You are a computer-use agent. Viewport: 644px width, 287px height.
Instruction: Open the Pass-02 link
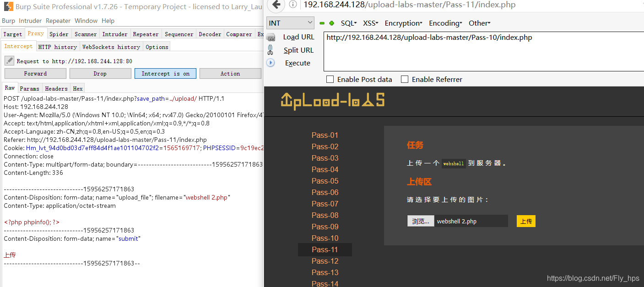coord(325,146)
